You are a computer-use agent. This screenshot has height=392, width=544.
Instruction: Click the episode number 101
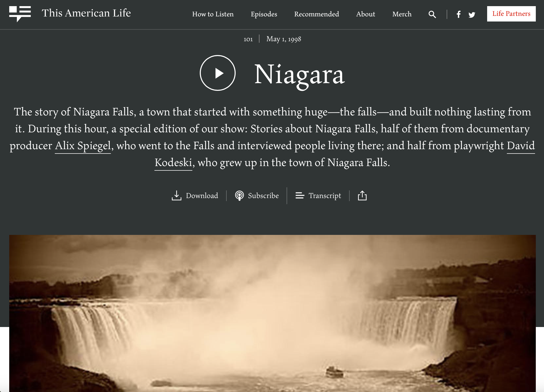(x=248, y=39)
